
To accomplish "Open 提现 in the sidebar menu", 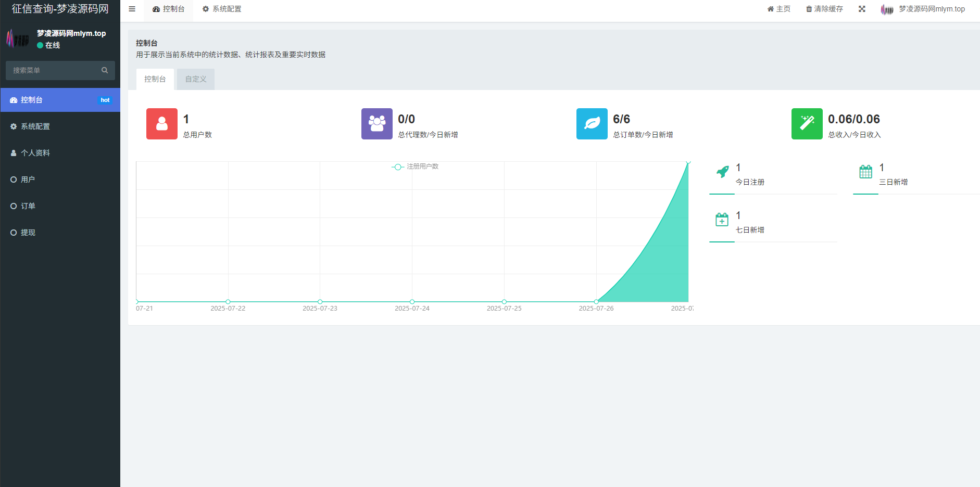I will pyautogui.click(x=28, y=233).
